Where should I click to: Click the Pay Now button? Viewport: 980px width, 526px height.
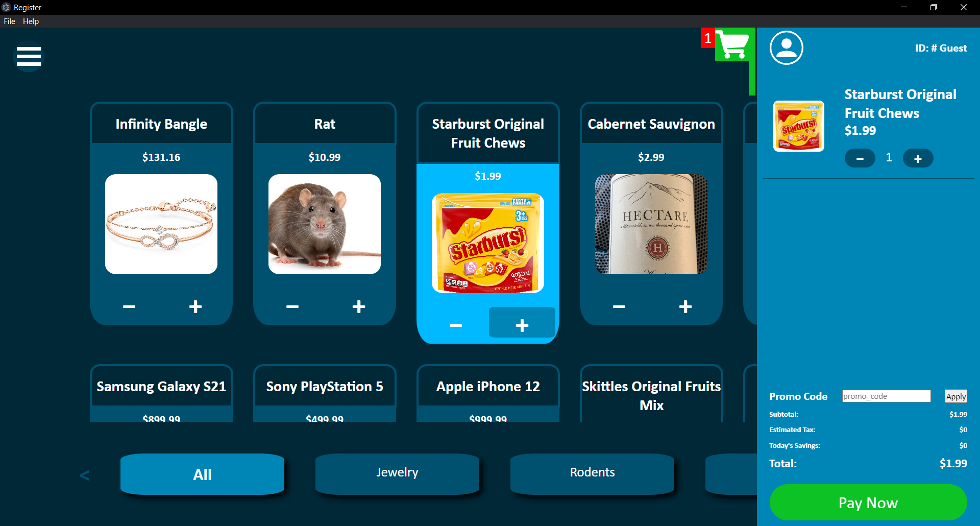pos(868,503)
